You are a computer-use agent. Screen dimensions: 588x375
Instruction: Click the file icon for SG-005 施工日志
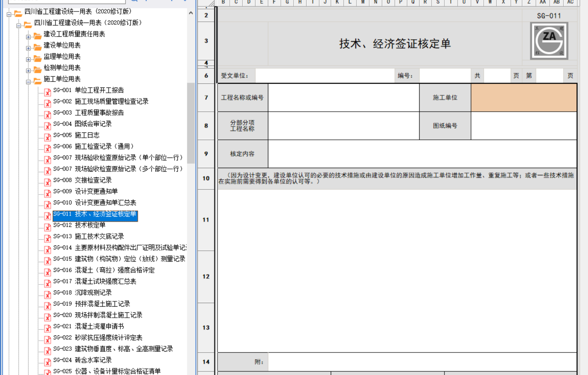[x=47, y=137]
